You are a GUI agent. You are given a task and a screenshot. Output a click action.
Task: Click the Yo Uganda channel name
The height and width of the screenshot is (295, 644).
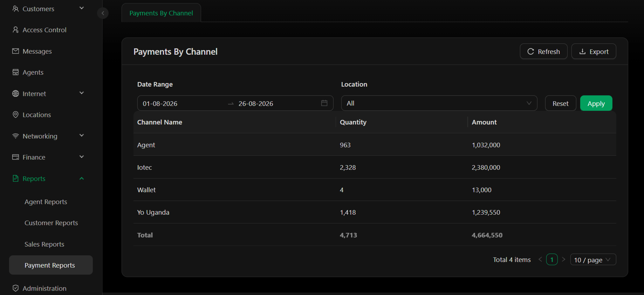[x=153, y=212]
